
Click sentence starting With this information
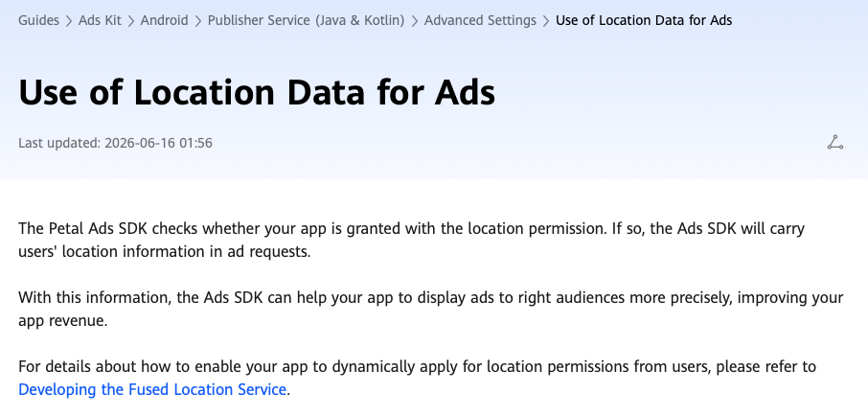click(x=431, y=309)
